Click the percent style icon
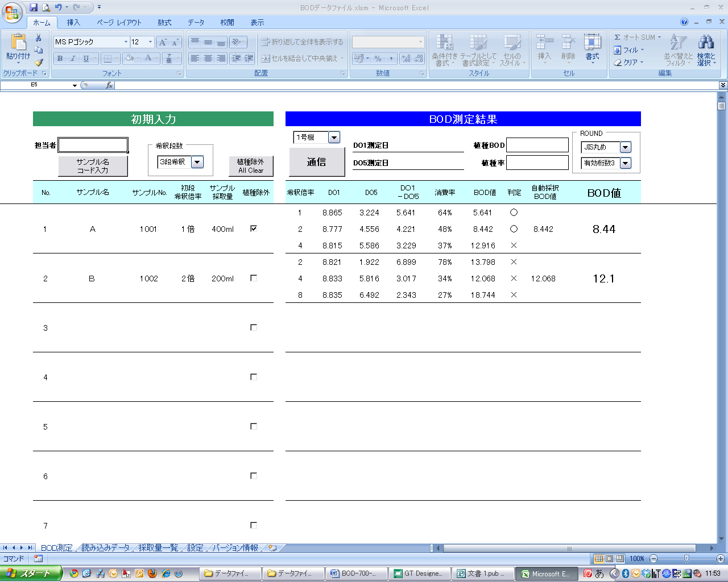Screen dimensions: 728x582 pyautogui.click(x=378, y=59)
